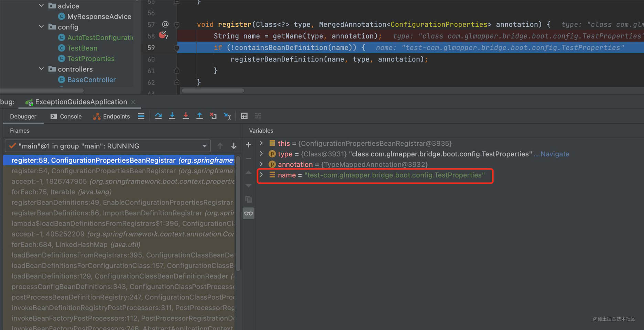This screenshot has width=644, height=330.
Task: Click the Evaluate Expression calculator icon
Action: point(244,116)
